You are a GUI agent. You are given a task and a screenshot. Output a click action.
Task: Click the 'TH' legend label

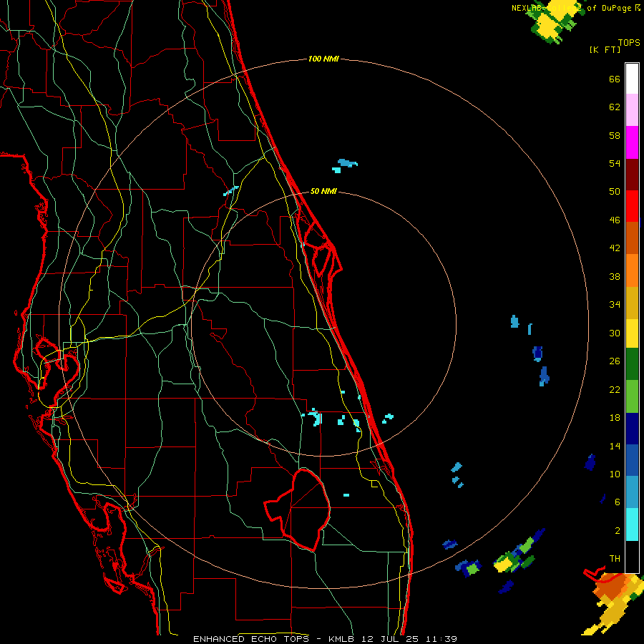click(615, 559)
